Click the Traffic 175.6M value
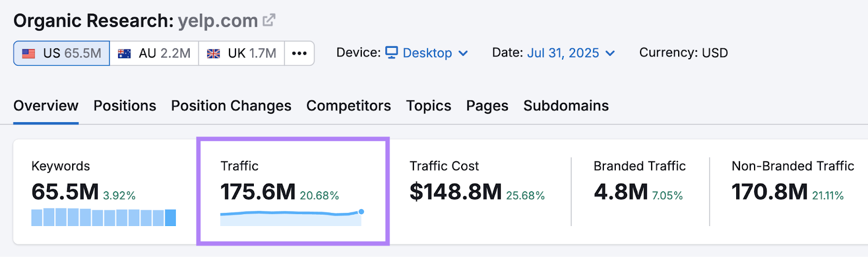The height and width of the screenshot is (257, 868). tap(258, 192)
